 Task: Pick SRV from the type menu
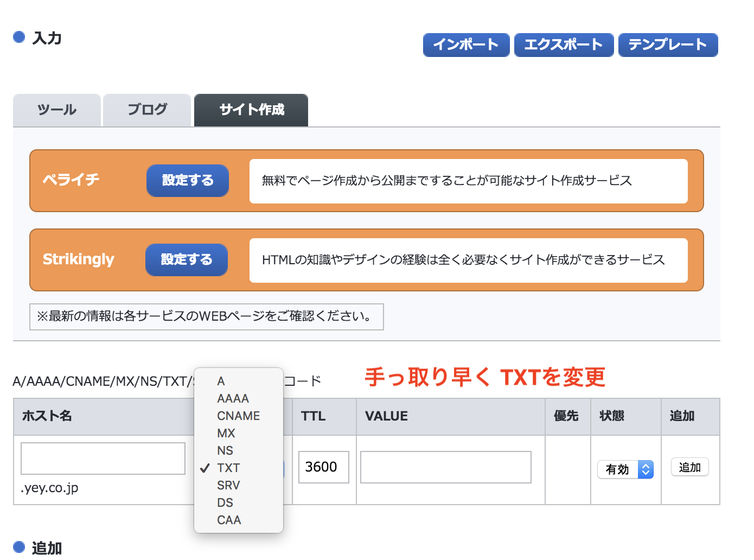pyautogui.click(x=228, y=485)
